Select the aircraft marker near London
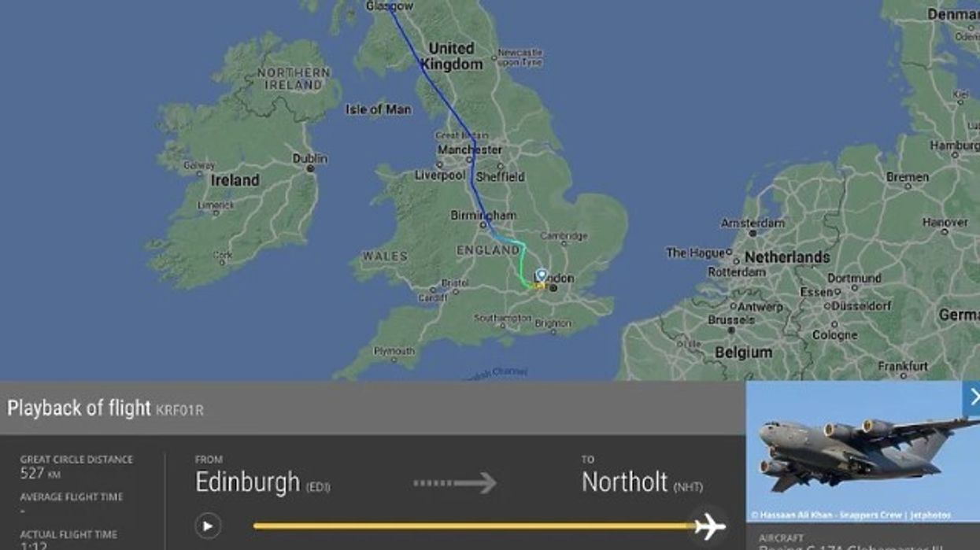Image resolution: width=980 pixels, height=550 pixels. coord(542,277)
